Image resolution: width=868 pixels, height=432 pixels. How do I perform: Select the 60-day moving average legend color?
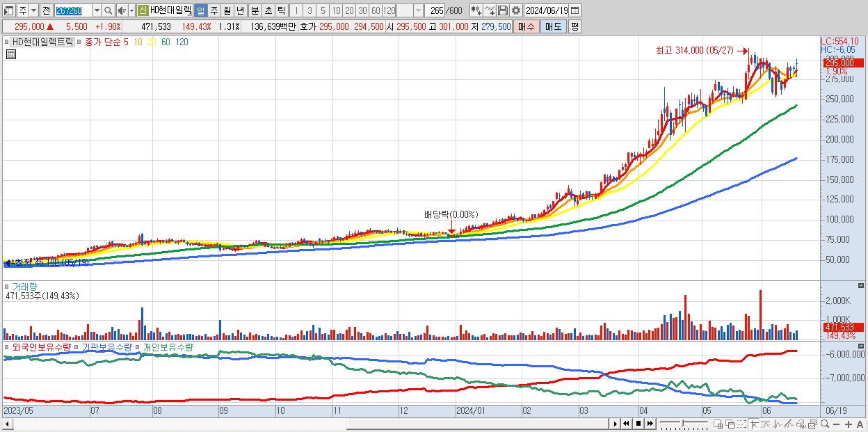(x=166, y=42)
